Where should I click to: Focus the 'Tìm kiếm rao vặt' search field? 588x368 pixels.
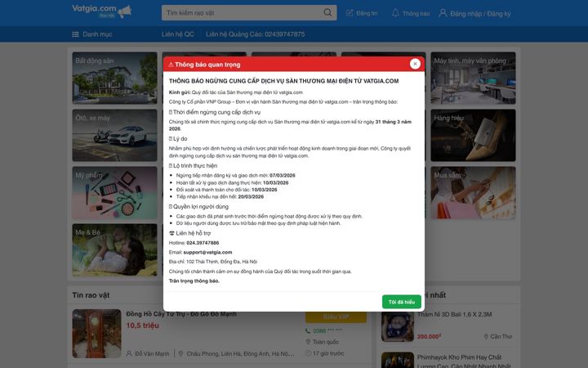click(249, 13)
